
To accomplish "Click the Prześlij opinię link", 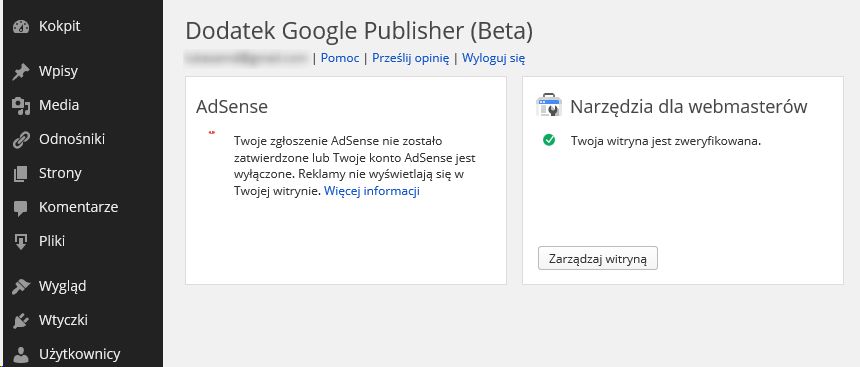I will click(x=411, y=58).
